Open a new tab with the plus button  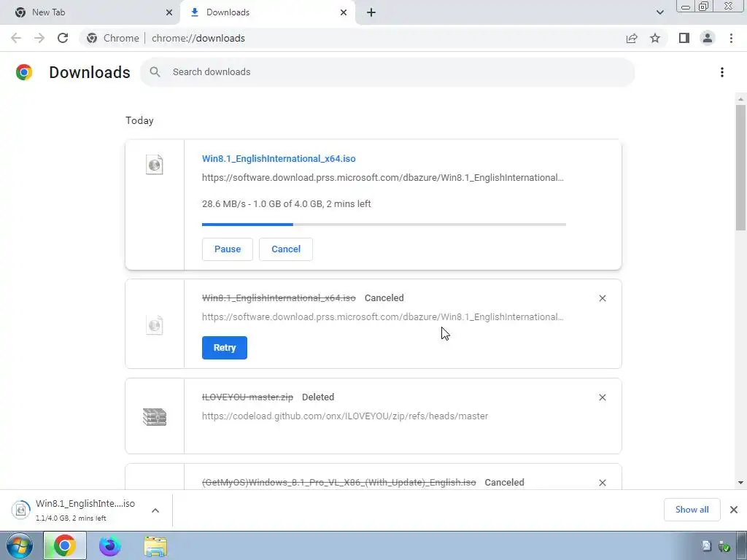[371, 12]
